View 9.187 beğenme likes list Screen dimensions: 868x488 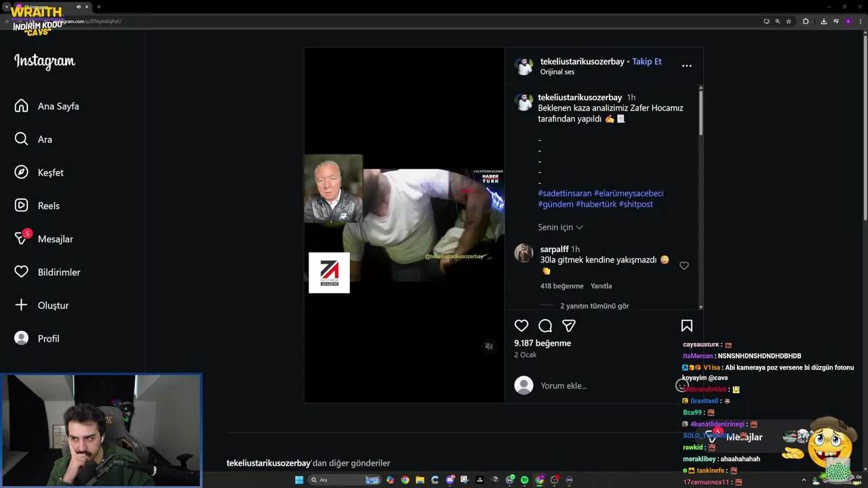point(542,344)
